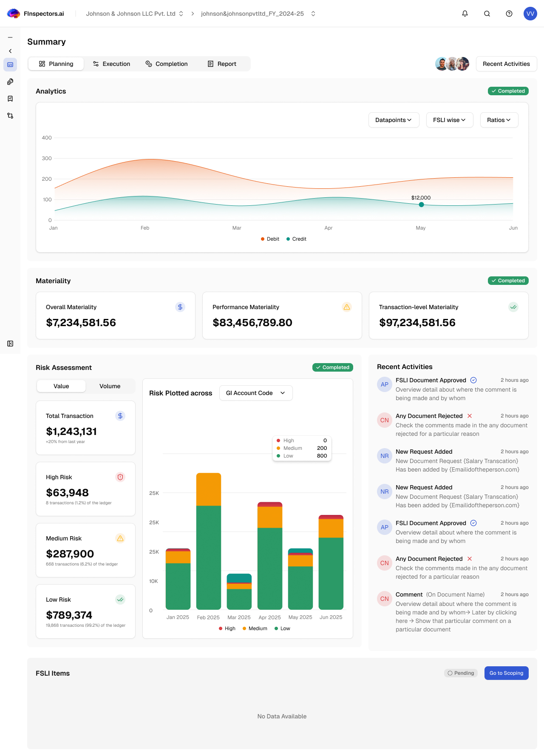Toggle the Credit series in chart legend
The image size is (544, 756).
click(296, 239)
